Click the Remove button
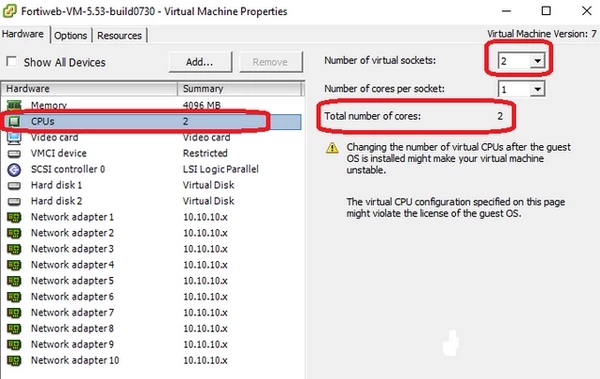 coord(270,62)
